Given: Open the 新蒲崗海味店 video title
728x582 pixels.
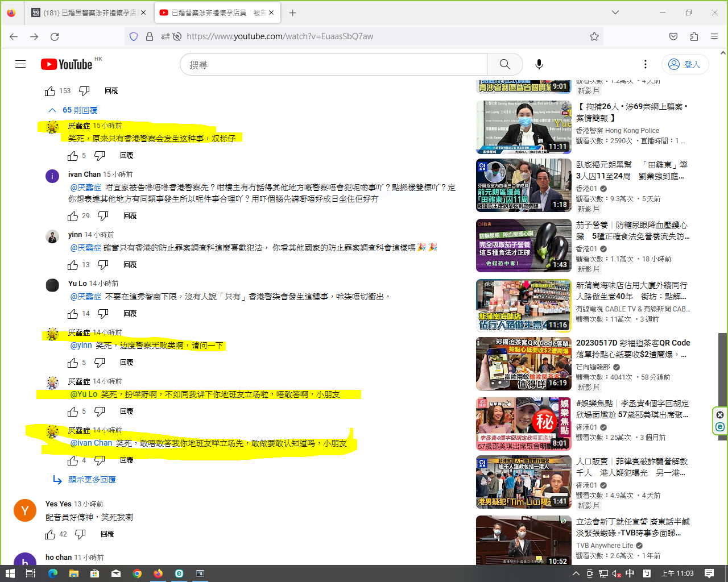Looking at the screenshot, I should pyautogui.click(x=632, y=291).
